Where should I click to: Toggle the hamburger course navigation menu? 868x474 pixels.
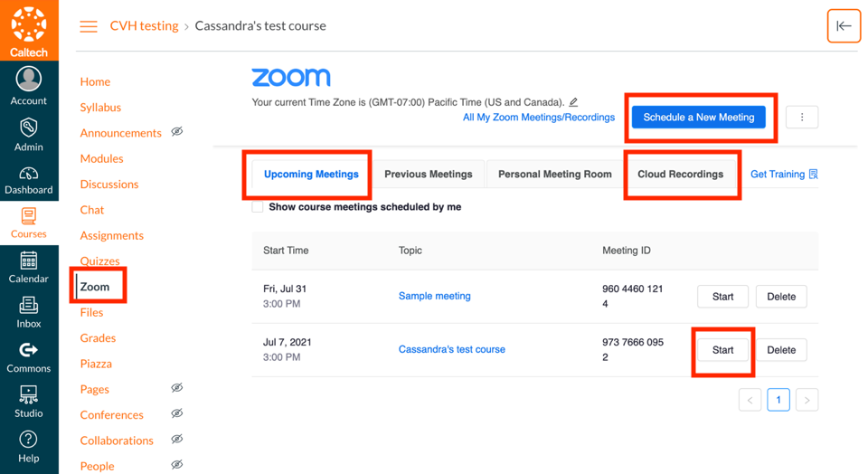click(89, 26)
